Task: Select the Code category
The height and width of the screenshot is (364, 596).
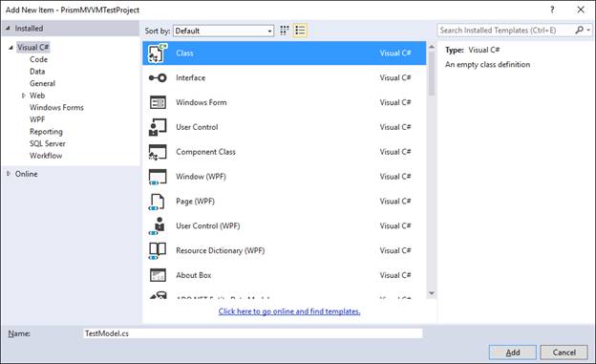Action: click(x=39, y=59)
